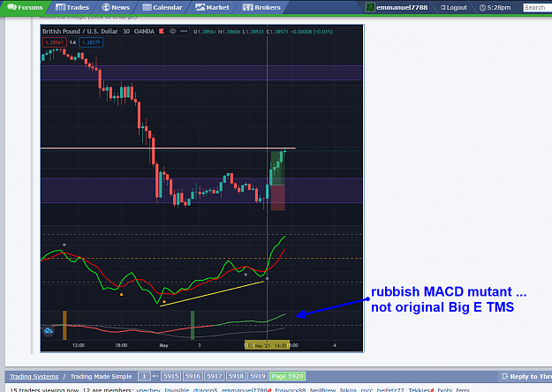Click the previous page arrow icon

[x=155, y=376]
